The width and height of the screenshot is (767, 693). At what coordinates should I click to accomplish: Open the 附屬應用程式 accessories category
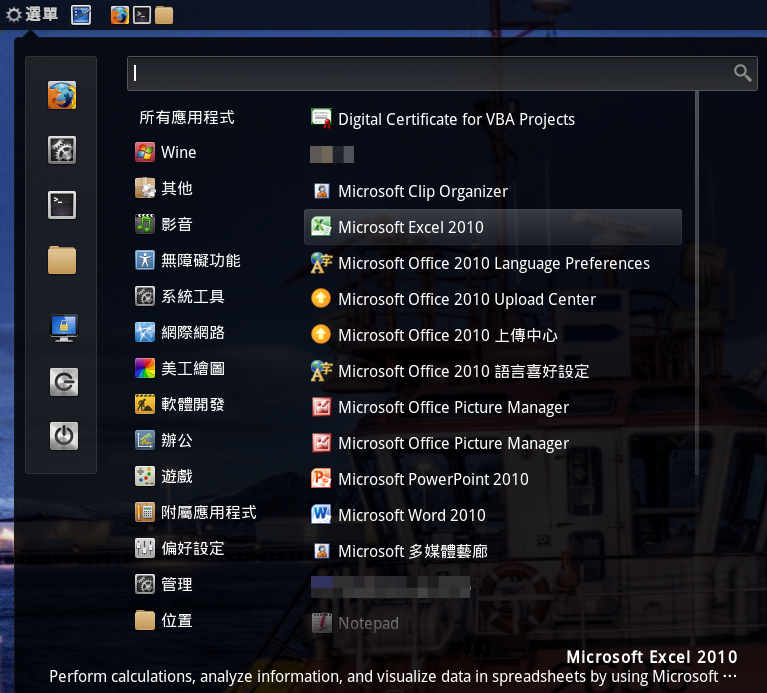(196, 513)
